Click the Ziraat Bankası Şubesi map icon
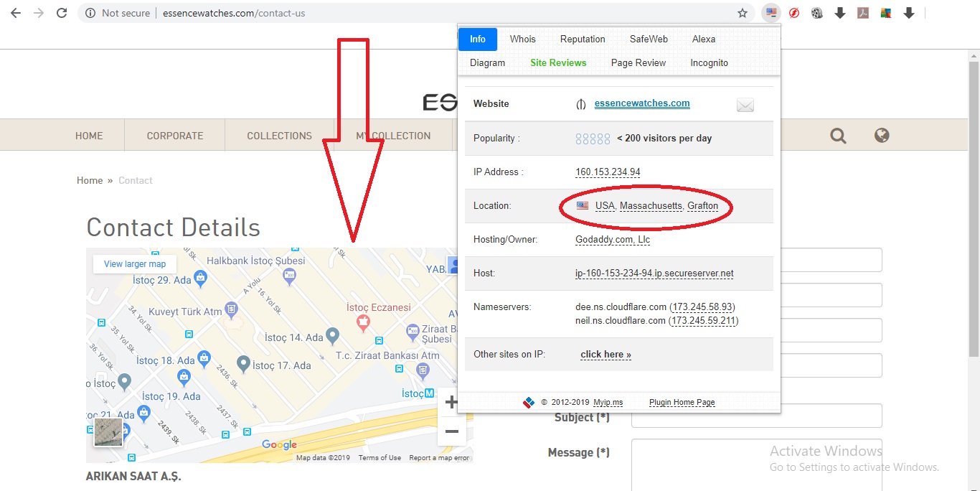The height and width of the screenshot is (491, 980). [x=413, y=332]
